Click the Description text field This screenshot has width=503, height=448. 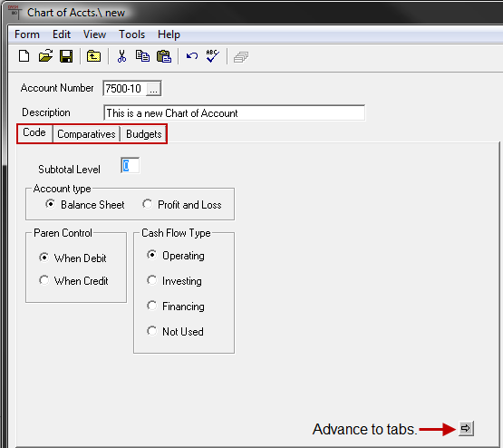[234, 113]
